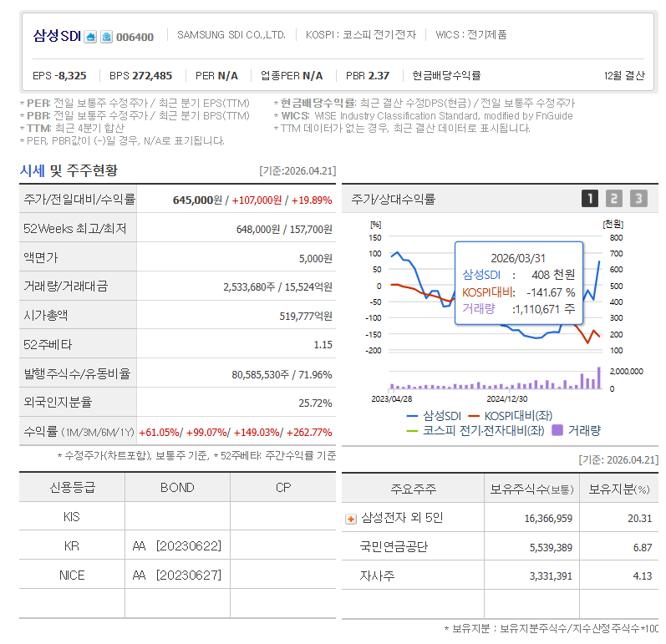Select the 현금배당수익률 label
This screenshot has height=644, width=666.
[446, 75]
